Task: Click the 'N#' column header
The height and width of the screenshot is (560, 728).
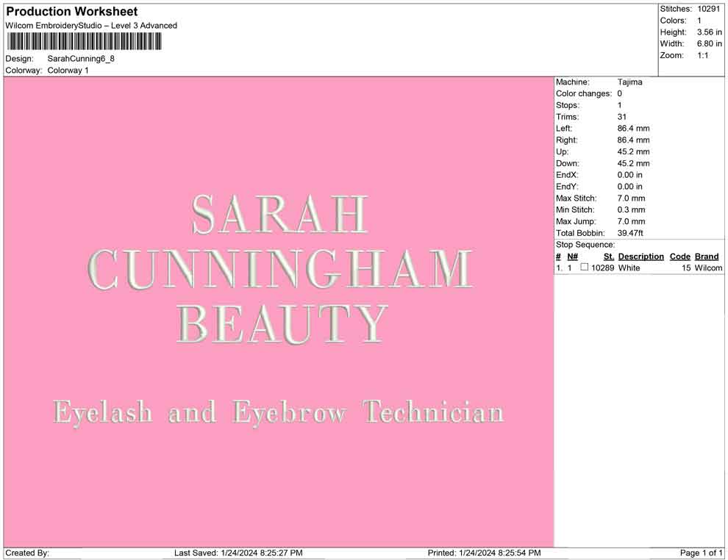Action: [572, 256]
